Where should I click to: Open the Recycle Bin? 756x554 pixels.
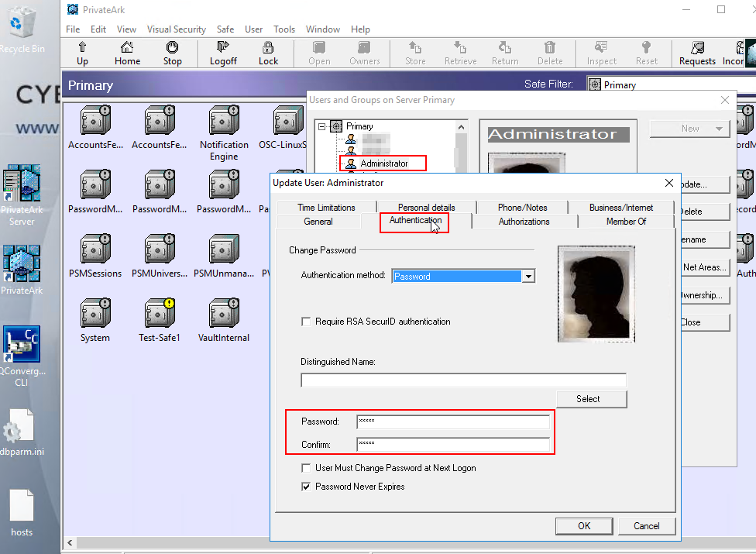tap(22, 29)
